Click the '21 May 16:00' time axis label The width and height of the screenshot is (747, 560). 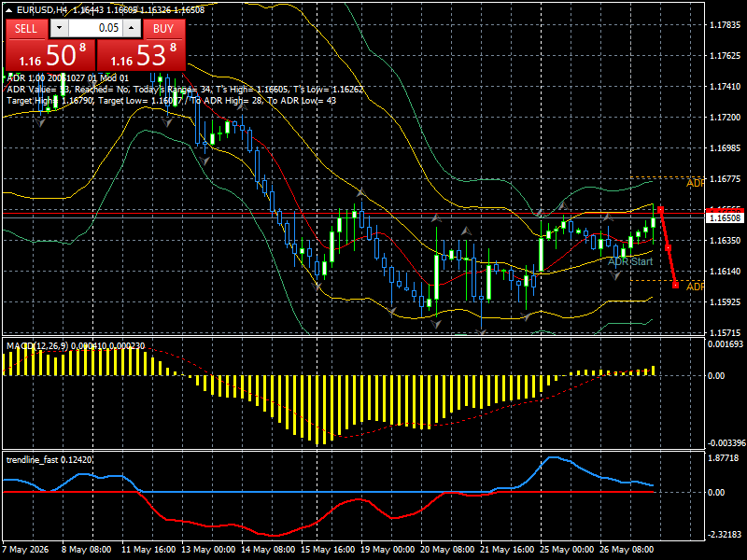[x=507, y=550]
